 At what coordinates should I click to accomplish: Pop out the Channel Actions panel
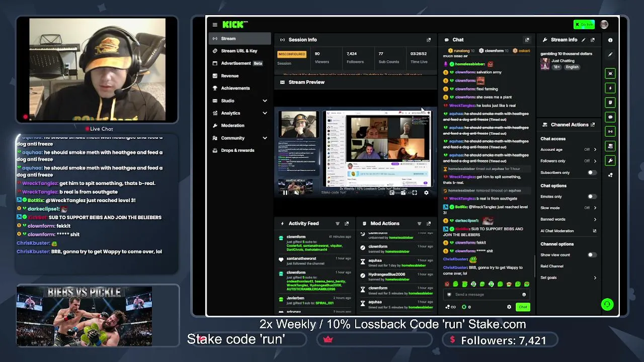[593, 125]
